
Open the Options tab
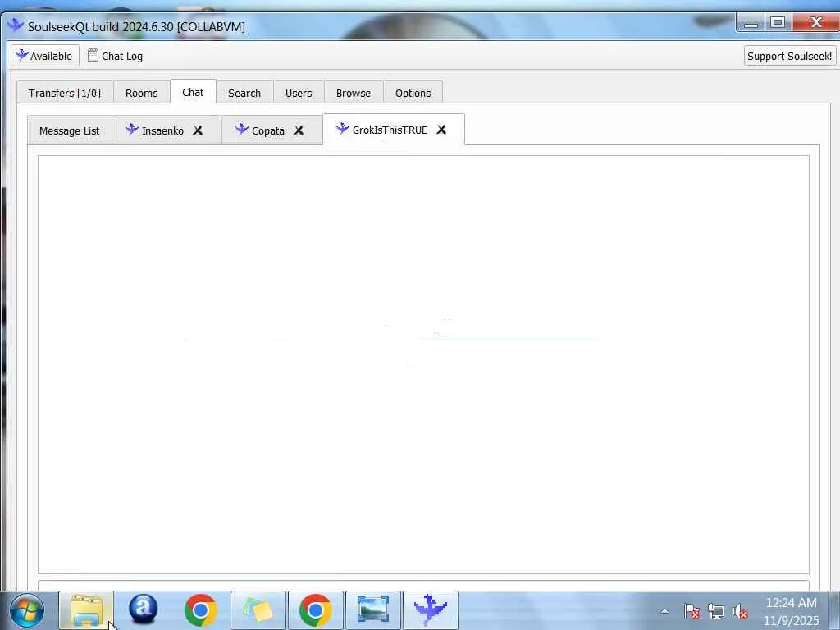(x=413, y=93)
